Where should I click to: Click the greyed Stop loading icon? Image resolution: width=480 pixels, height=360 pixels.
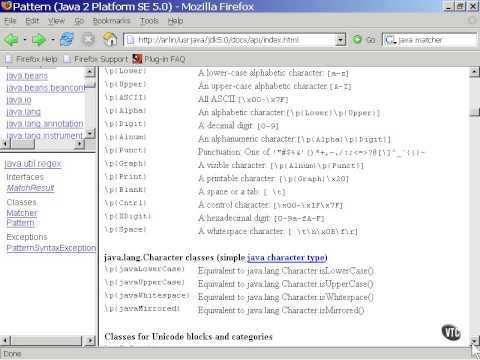tap(88, 40)
